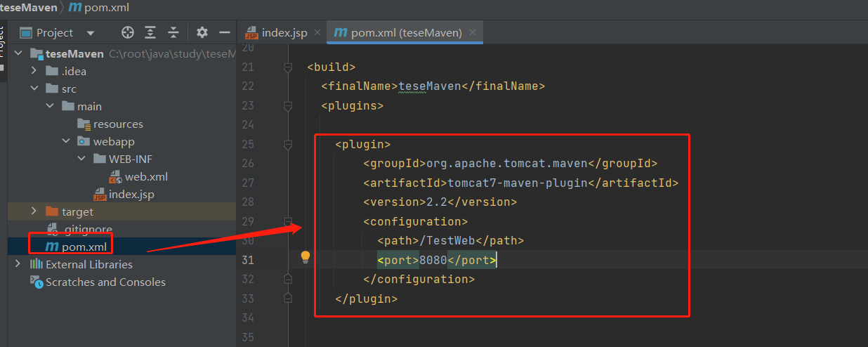Screen dimensions: 868x347
Task: Open web.xml in the project tree
Action: click(146, 176)
